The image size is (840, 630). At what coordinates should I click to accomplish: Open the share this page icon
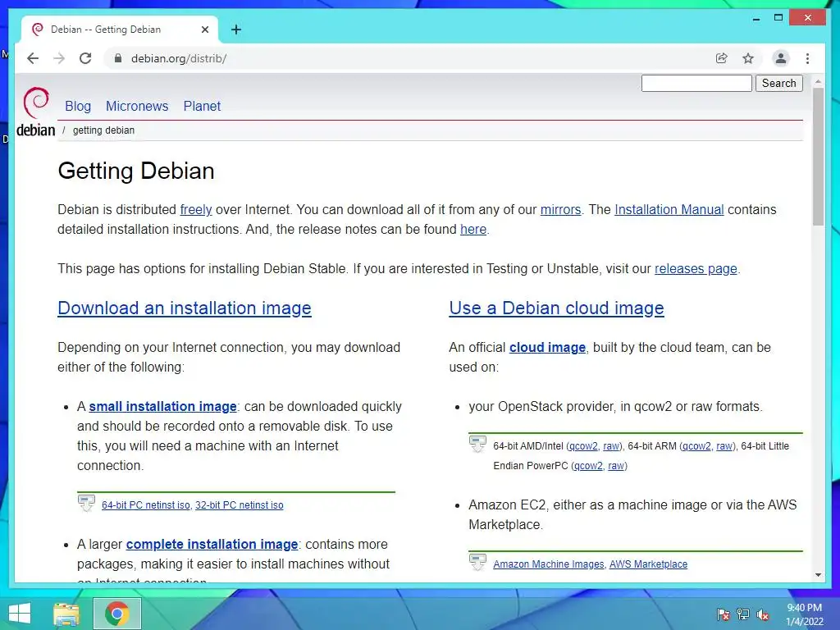(x=722, y=58)
